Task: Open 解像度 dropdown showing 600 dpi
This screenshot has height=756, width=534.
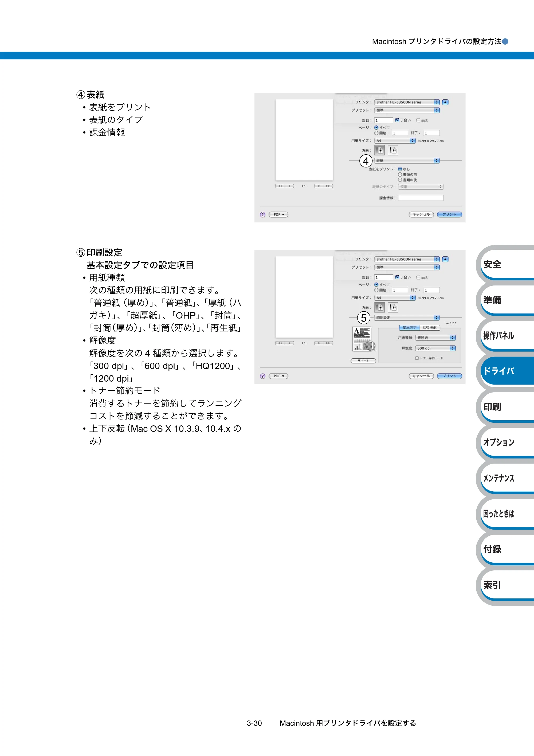Action: [x=435, y=348]
